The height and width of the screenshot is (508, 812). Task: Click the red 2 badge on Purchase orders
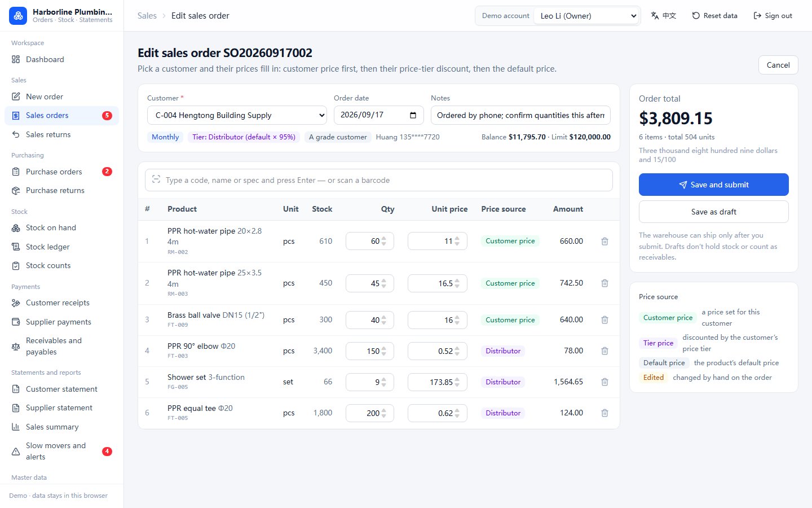(x=107, y=172)
